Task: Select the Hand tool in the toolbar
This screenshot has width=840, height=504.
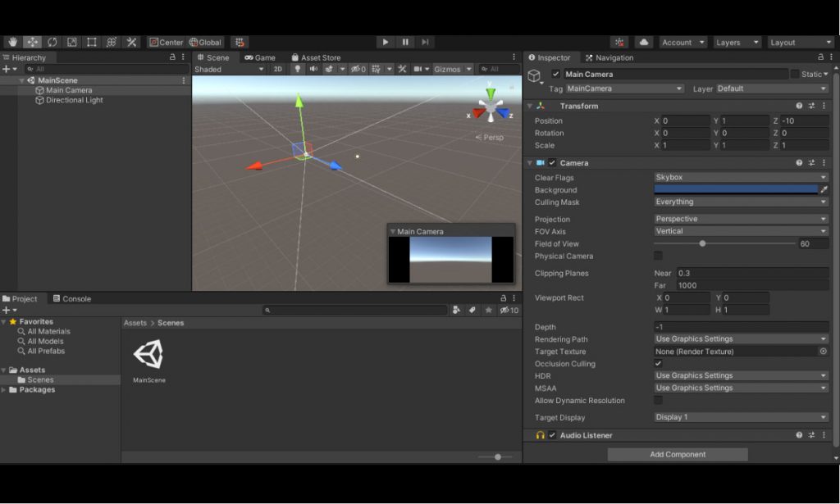Action: (11, 42)
